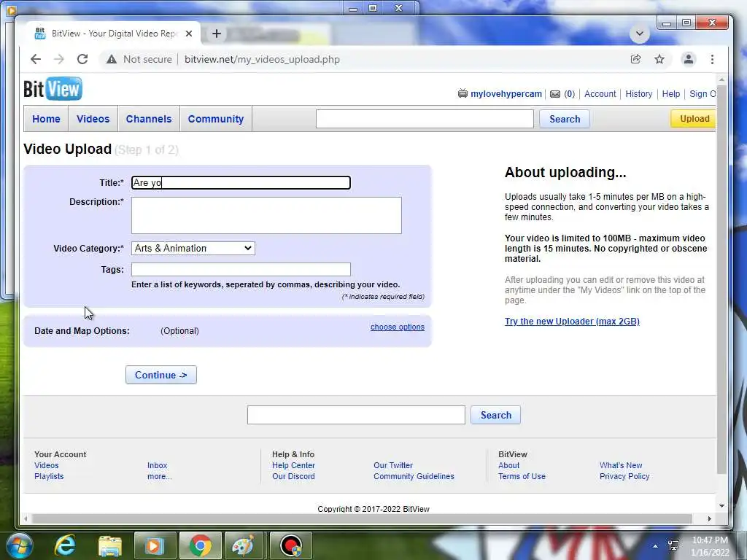Click the Continue -> button
747x560 pixels.
click(x=161, y=375)
